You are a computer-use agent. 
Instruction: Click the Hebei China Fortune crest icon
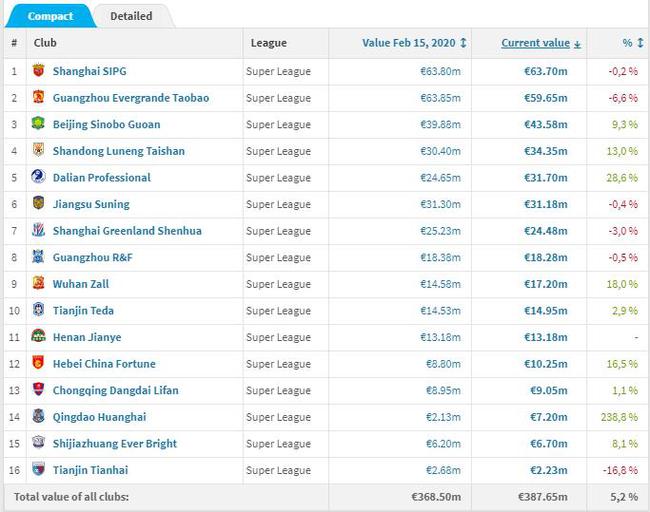[38, 363]
